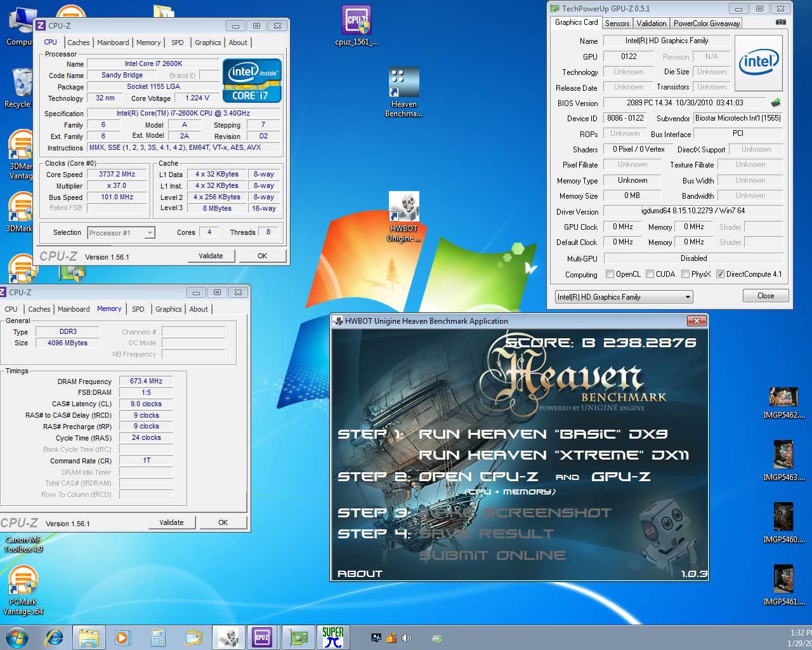Image resolution: width=812 pixels, height=650 pixels.
Task: Click the Close button in GPU-Z
Action: coord(766,295)
